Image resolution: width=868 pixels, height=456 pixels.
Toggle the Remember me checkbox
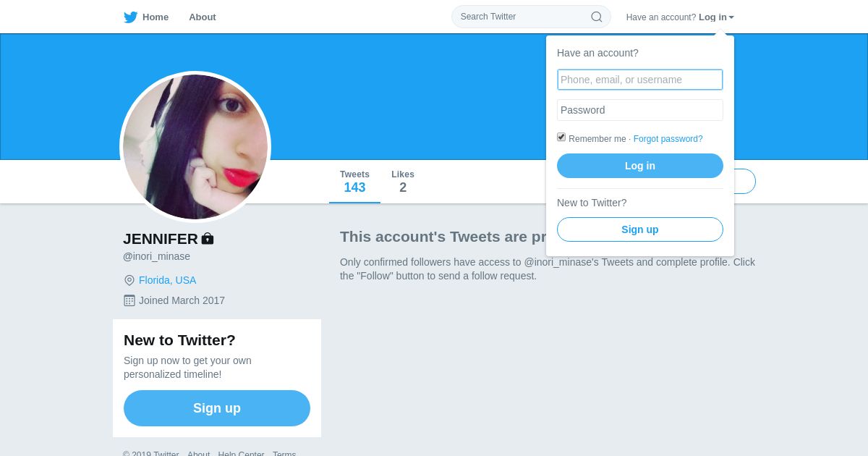pyautogui.click(x=561, y=137)
